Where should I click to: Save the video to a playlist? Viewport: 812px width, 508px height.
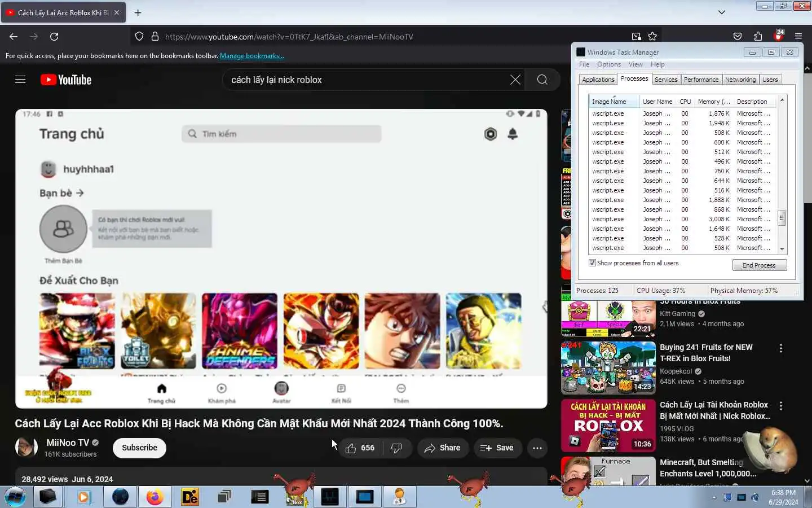click(497, 448)
